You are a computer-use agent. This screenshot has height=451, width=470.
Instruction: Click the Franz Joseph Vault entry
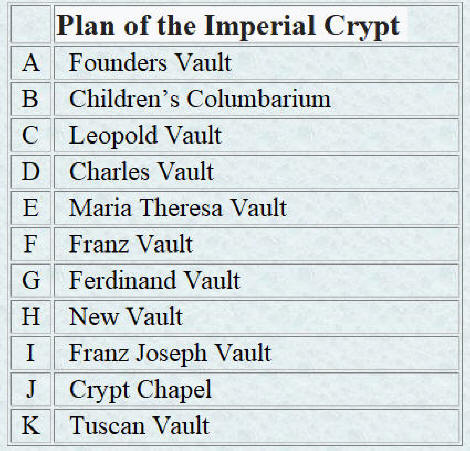coord(170,353)
